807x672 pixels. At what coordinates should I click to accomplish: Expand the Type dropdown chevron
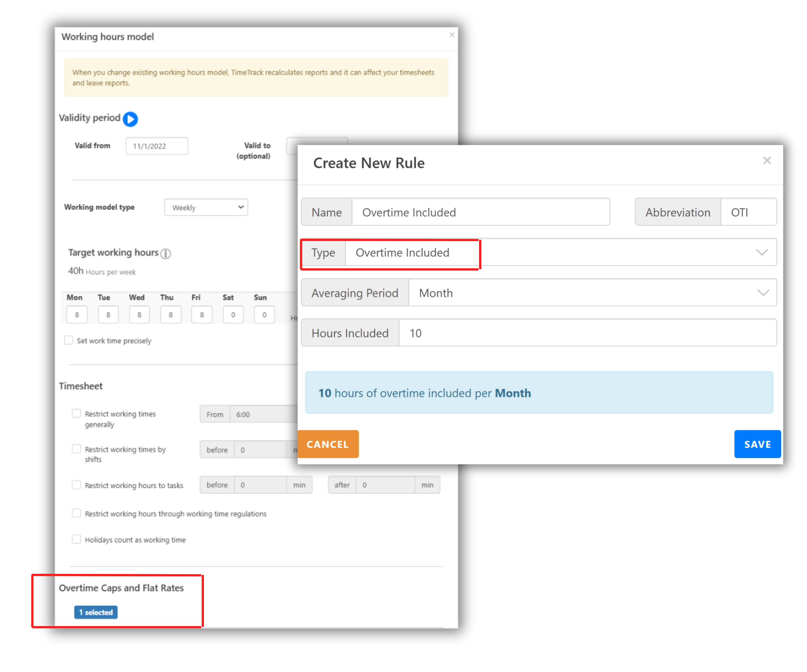pyautogui.click(x=762, y=252)
